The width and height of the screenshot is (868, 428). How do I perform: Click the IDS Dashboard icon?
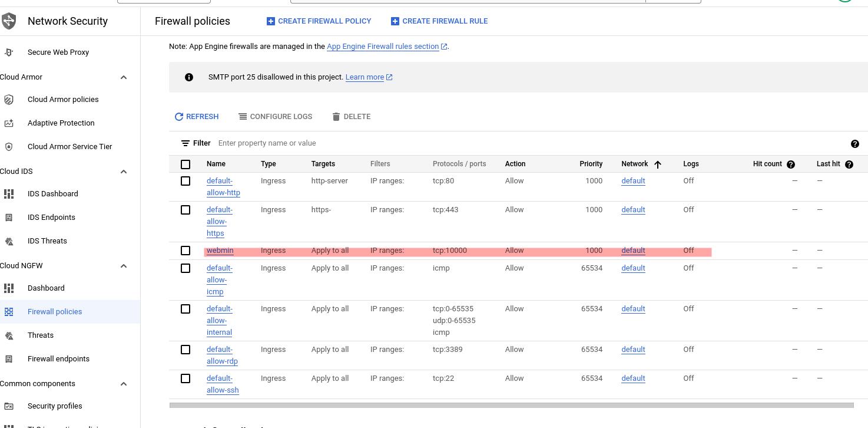pyautogui.click(x=9, y=194)
